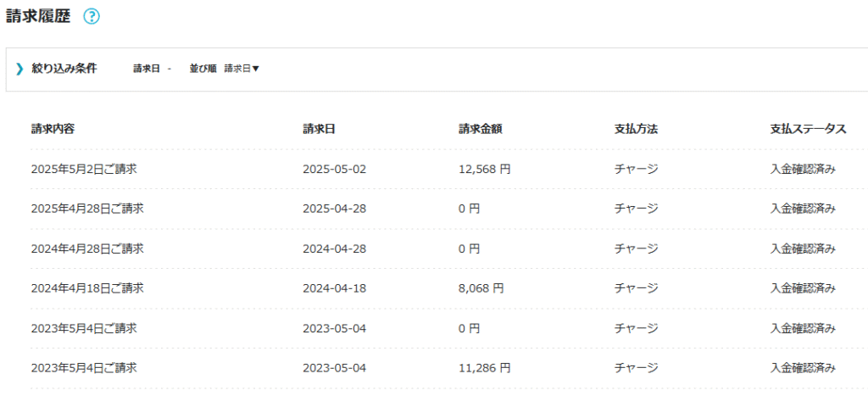This screenshot has height=396, width=868.
Task: Click the 絞り込み条件 label text
Action: click(64, 69)
